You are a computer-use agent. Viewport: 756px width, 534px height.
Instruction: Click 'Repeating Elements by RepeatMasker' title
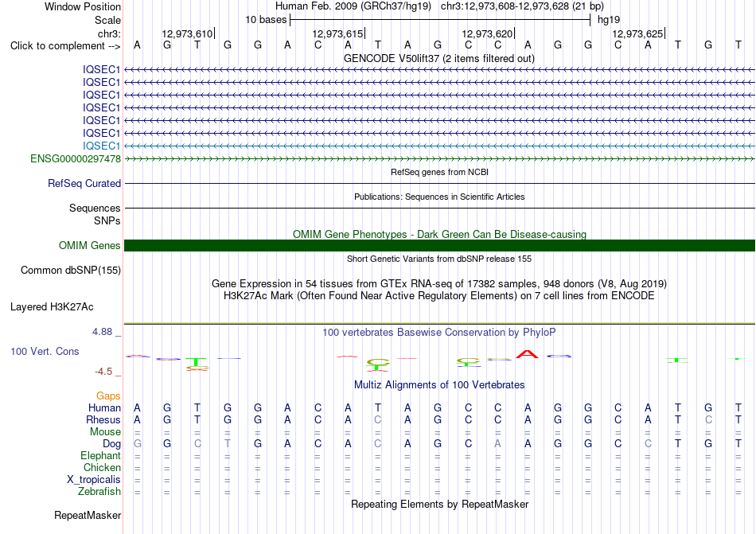(x=439, y=504)
